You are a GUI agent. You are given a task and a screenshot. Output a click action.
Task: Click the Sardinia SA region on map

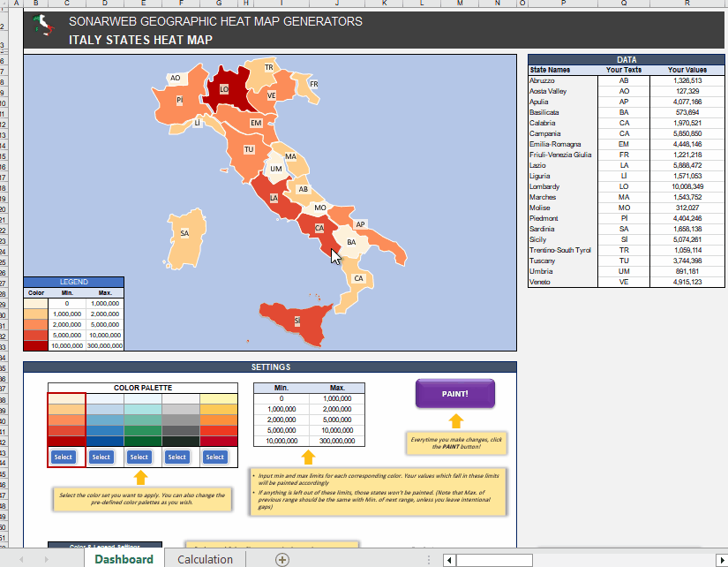pos(184,239)
